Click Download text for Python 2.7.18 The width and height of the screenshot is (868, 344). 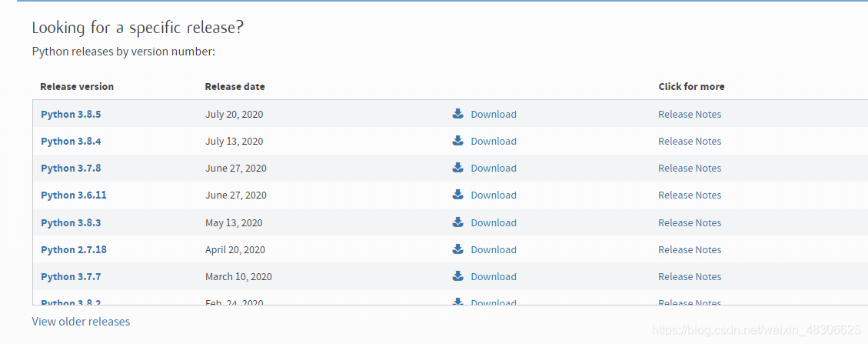(x=494, y=250)
